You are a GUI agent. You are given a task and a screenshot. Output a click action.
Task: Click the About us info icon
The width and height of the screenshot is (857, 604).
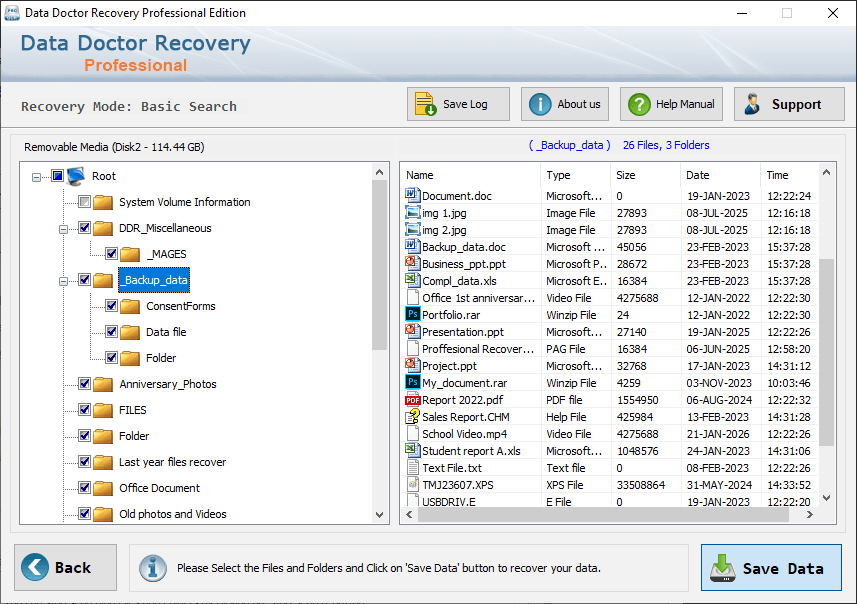click(540, 104)
